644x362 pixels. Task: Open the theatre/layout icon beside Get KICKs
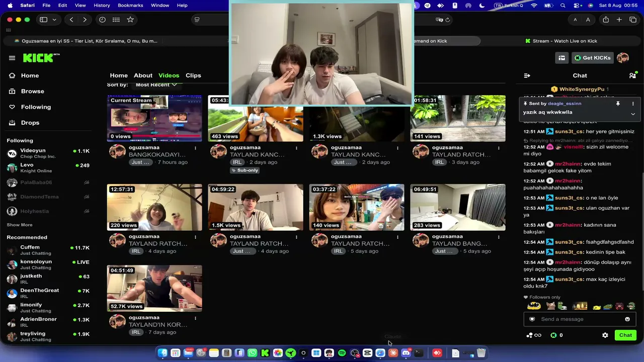(x=561, y=58)
